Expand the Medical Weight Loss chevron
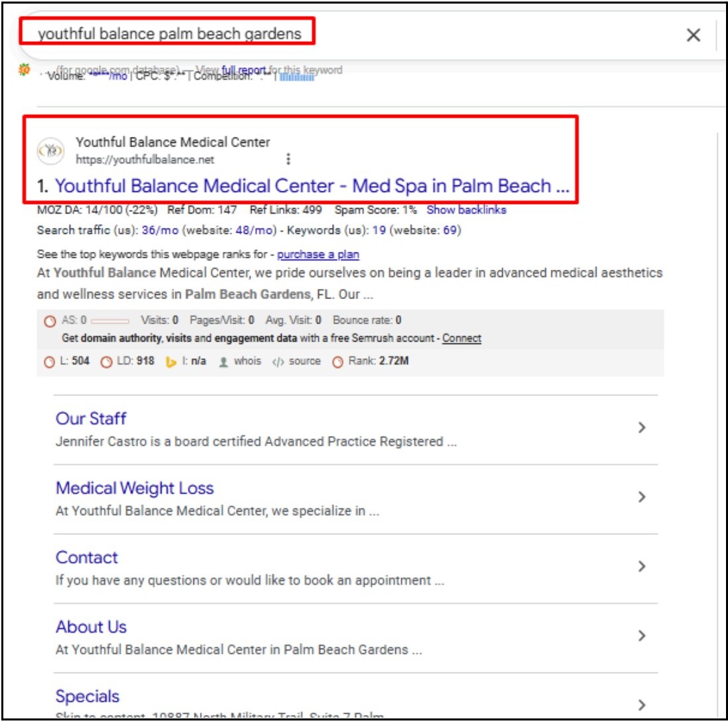Screen dimensions: 728x721 tap(642, 496)
